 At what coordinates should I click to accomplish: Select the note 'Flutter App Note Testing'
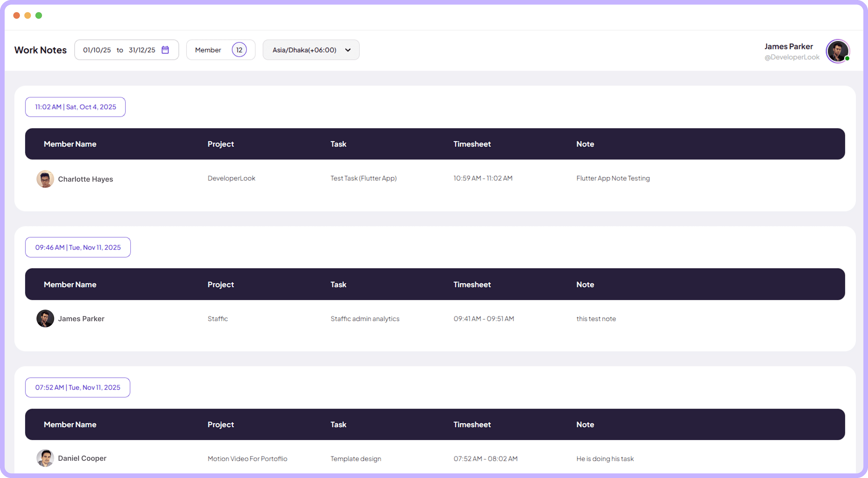[613, 178]
